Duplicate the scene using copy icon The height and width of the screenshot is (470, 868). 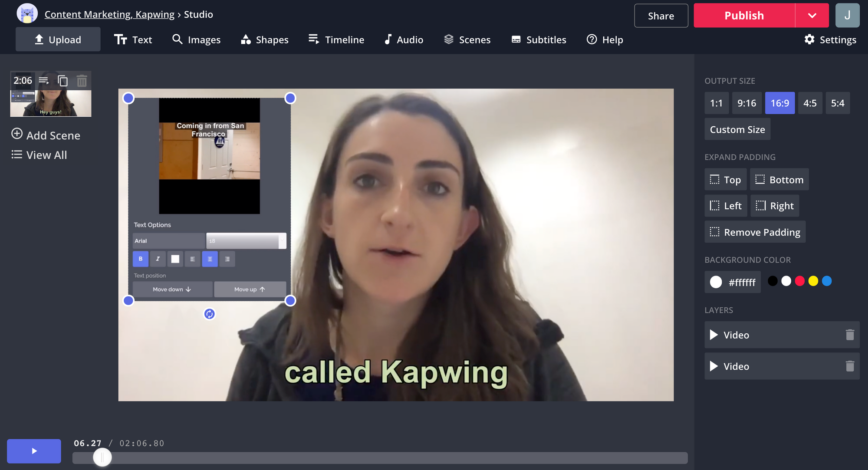coord(63,81)
